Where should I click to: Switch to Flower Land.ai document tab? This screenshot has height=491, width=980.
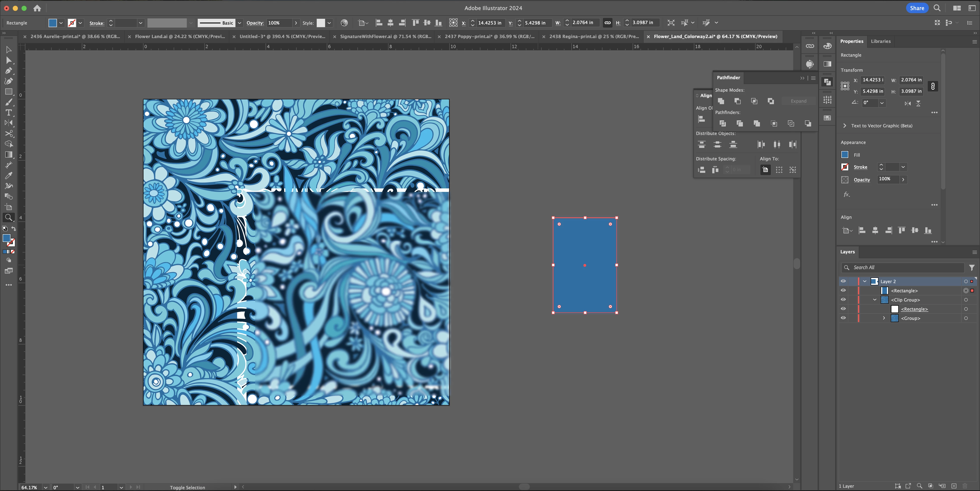click(x=180, y=37)
